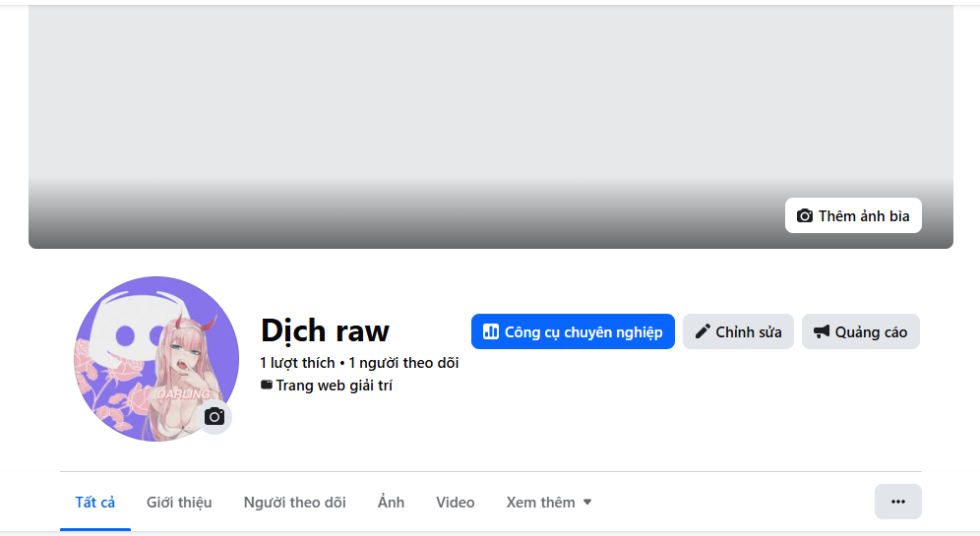
Task: Open the three-dots more options button
Action: [x=898, y=502]
